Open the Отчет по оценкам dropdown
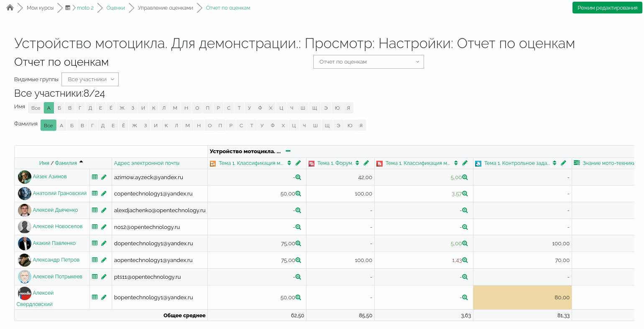This screenshot has width=644, height=329. point(368,62)
